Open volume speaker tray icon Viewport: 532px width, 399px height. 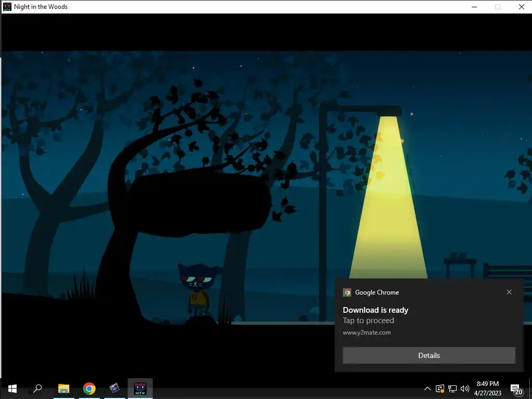pyautogui.click(x=465, y=389)
